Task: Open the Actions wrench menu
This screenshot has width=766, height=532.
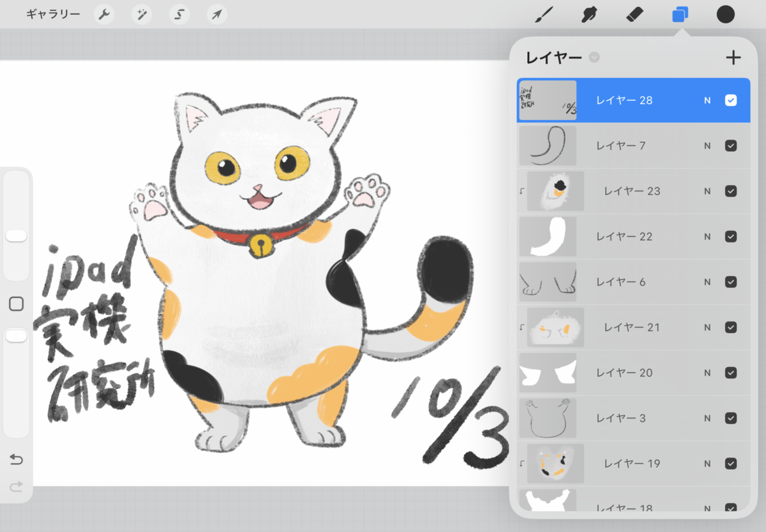Action: pos(104,15)
